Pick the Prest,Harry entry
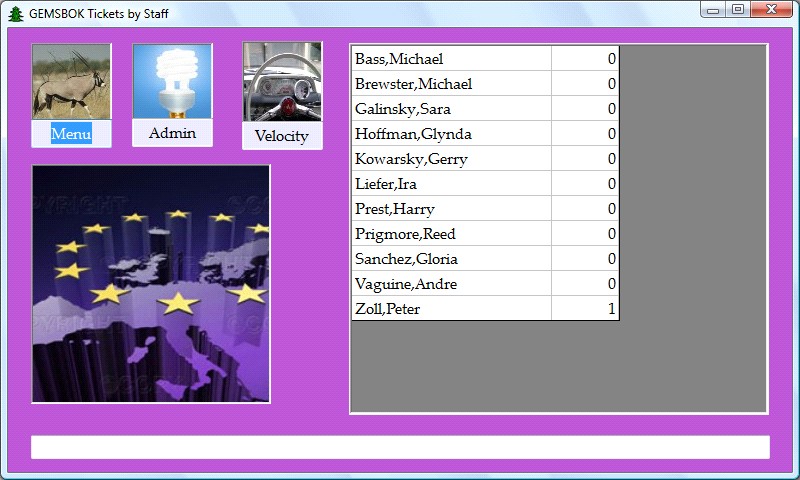 click(x=450, y=209)
